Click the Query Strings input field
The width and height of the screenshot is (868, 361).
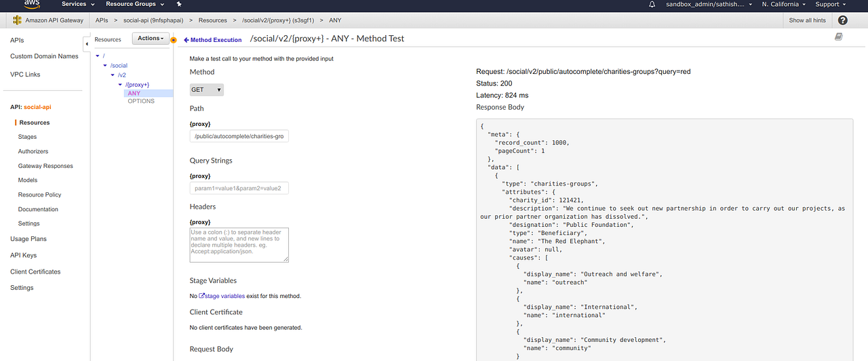click(x=239, y=188)
